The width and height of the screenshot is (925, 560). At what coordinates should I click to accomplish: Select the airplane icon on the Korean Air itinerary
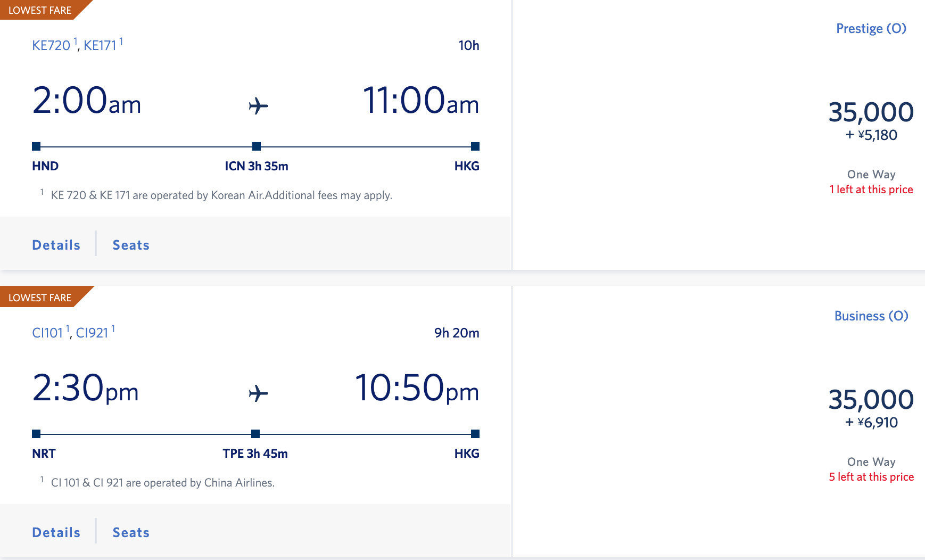[x=259, y=105]
